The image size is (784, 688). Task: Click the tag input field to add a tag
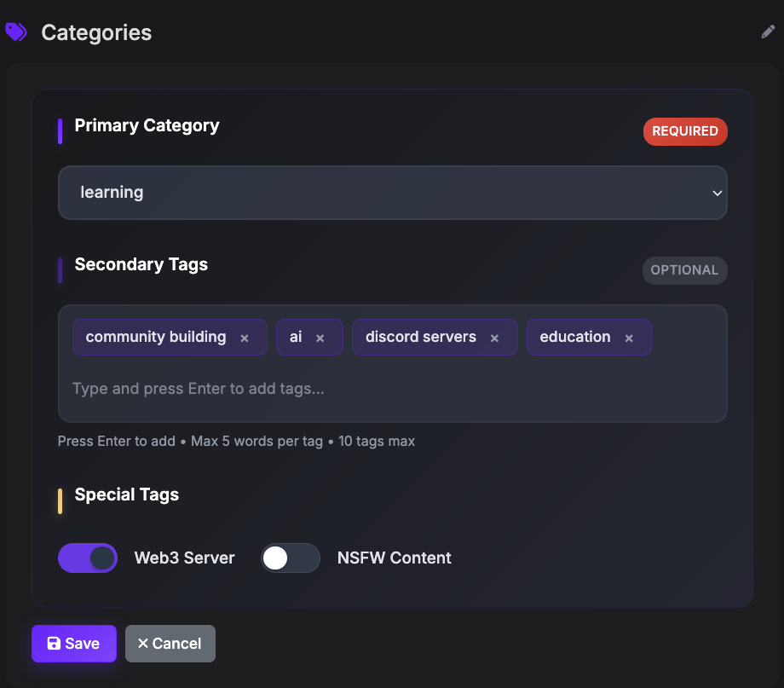pos(392,388)
